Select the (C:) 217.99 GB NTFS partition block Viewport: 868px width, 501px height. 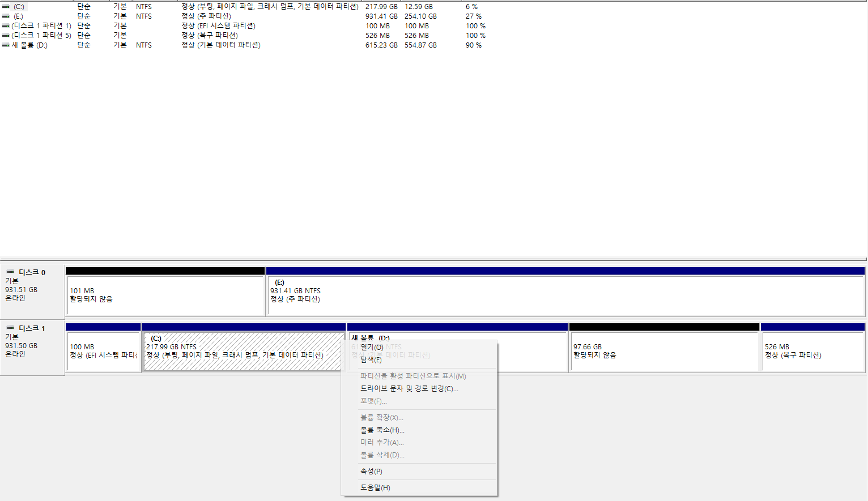[244, 351]
